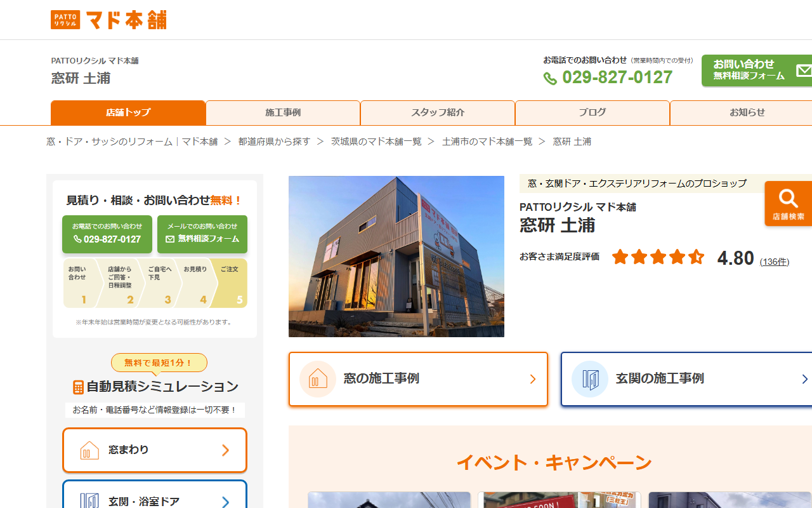Click breadcrumb 窓・ドア・サッシのリフォーム|マド本舗
Screen dimensions: 812x508
(132, 142)
